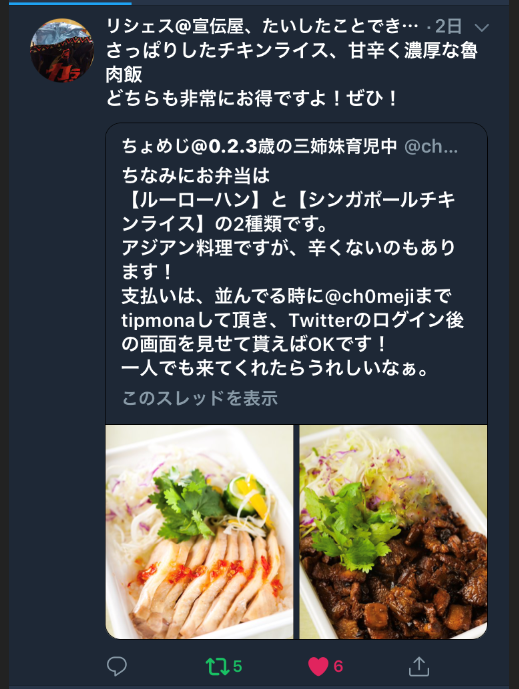Open the share upload icon

[419, 666]
